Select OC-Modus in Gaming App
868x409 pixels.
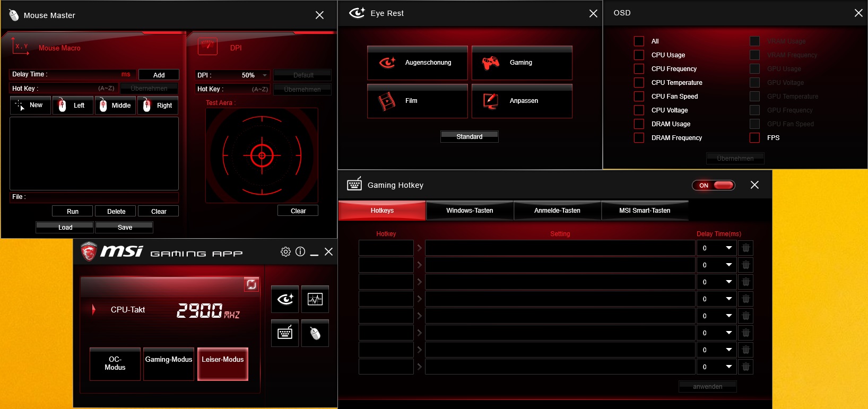(115, 364)
